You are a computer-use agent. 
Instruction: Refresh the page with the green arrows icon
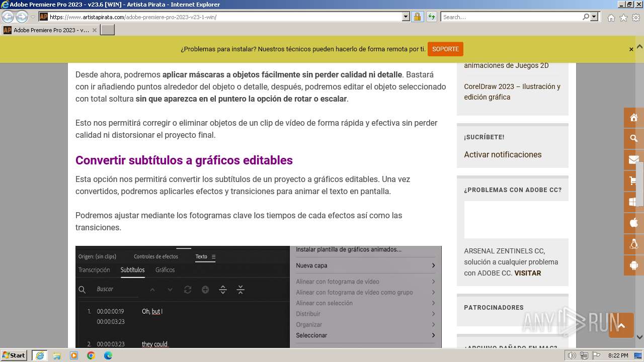(431, 17)
